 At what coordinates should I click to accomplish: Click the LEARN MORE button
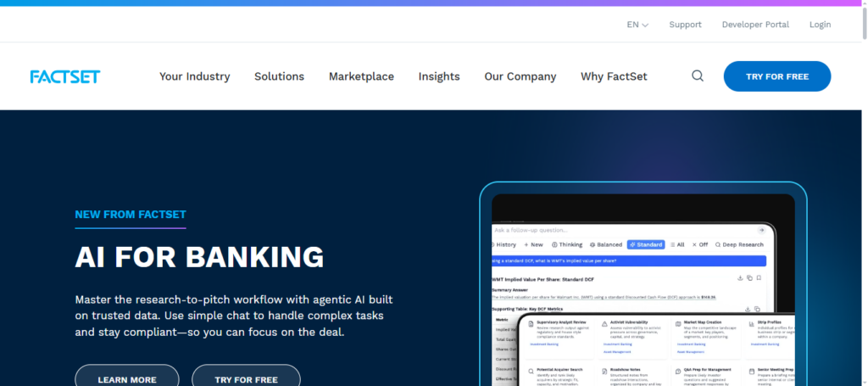click(127, 379)
